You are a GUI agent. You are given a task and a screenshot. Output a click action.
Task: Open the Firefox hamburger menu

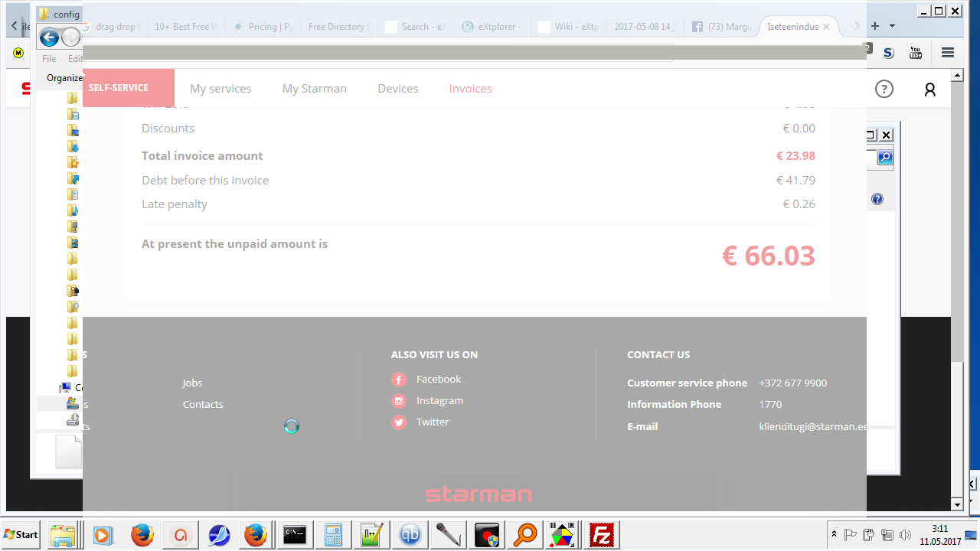tap(948, 53)
